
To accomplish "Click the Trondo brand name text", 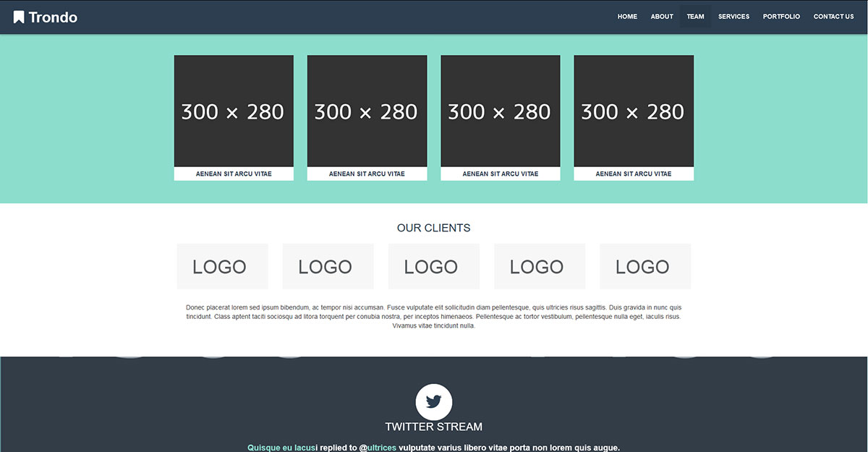I will 53,17.
